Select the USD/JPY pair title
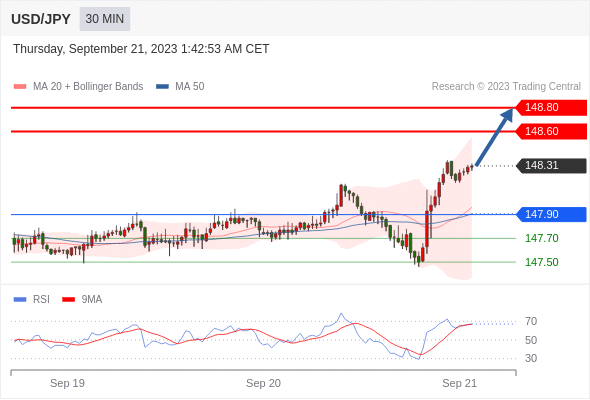The width and height of the screenshot is (590, 400). pos(41,19)
